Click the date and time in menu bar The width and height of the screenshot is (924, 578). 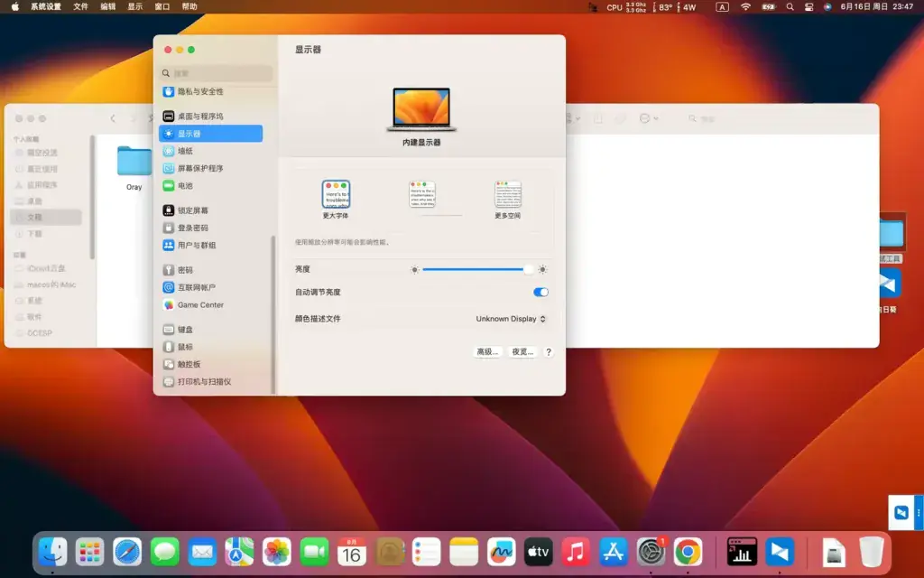[877, 7]
